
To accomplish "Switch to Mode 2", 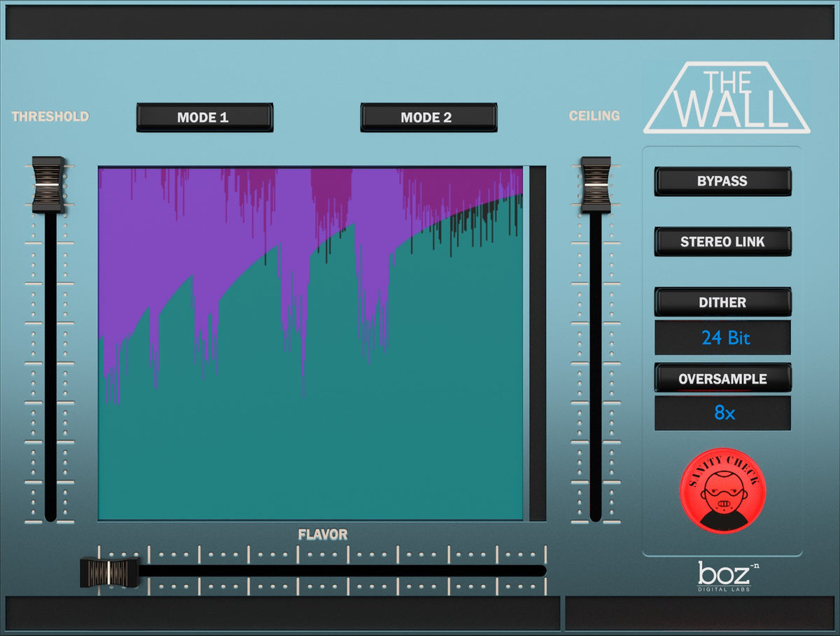I will click(428, 118).
